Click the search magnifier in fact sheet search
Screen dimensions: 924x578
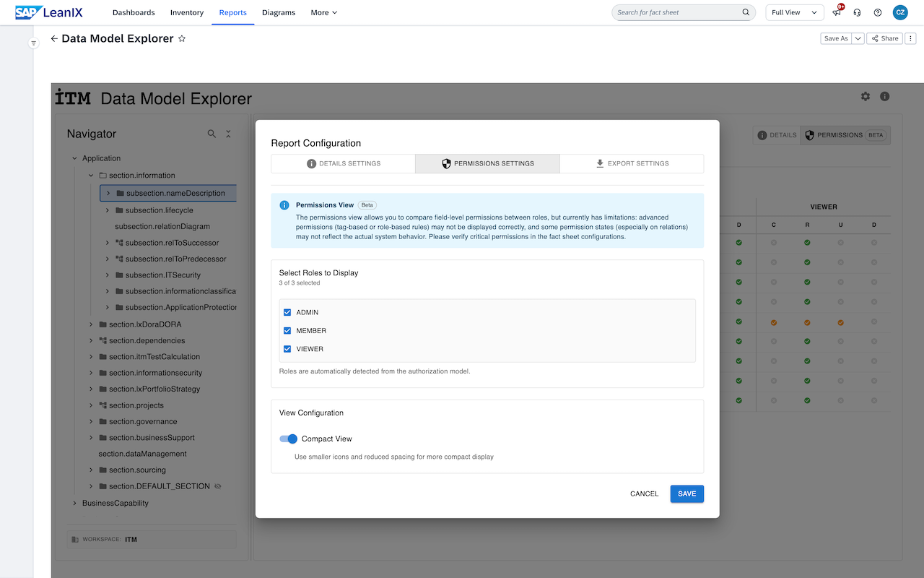[x=746, y=12]
